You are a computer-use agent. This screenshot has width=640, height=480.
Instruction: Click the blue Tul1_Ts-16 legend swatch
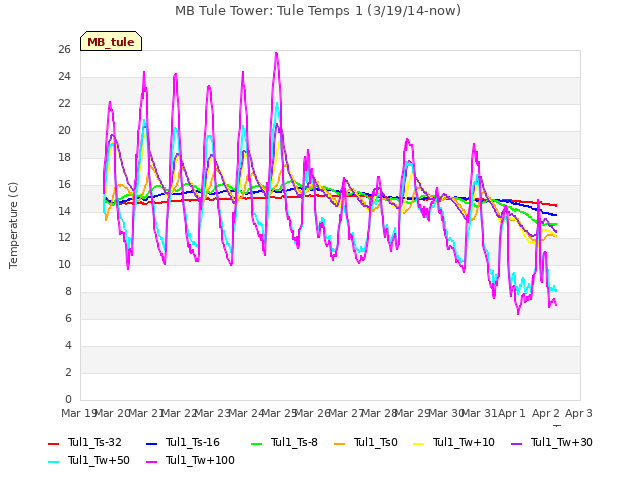pos(151,443)
